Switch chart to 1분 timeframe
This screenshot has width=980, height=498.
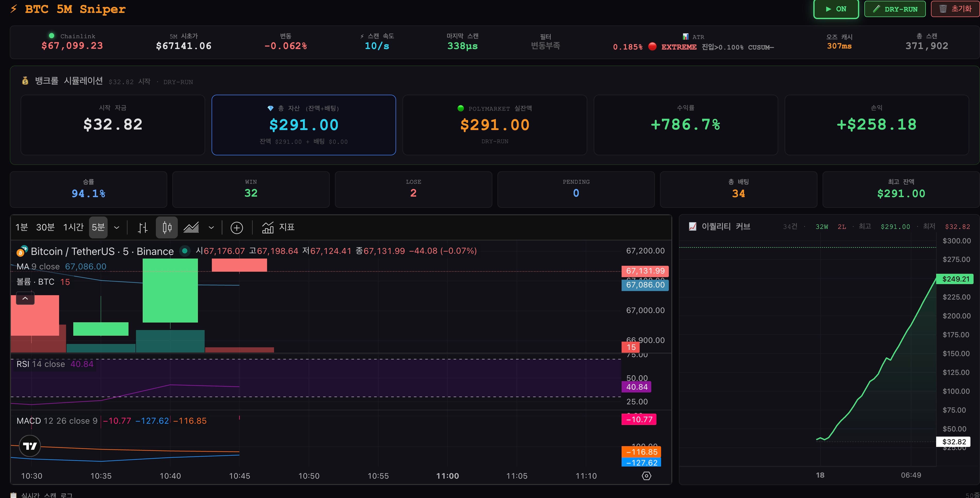click(21, 228)
